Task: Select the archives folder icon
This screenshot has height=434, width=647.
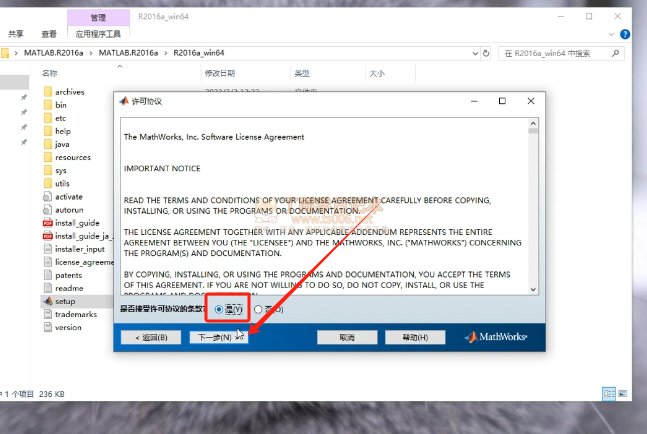Action: pos(48,92)
